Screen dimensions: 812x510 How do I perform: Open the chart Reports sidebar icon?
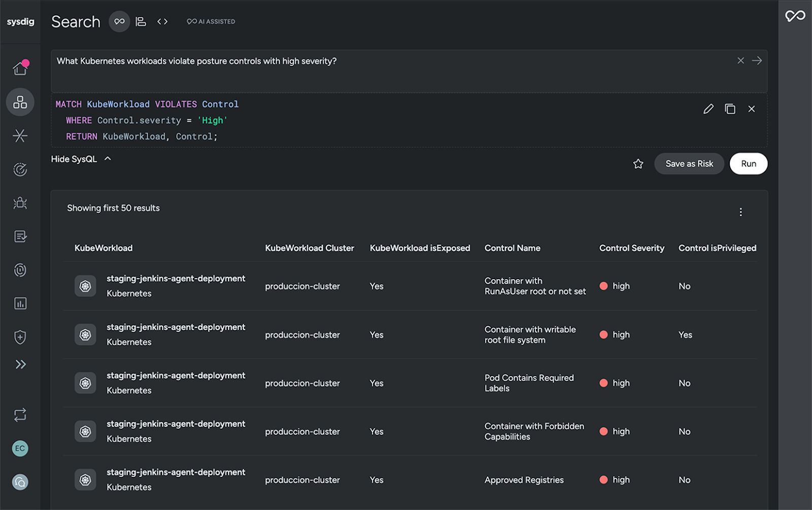[x=20, y=303]
